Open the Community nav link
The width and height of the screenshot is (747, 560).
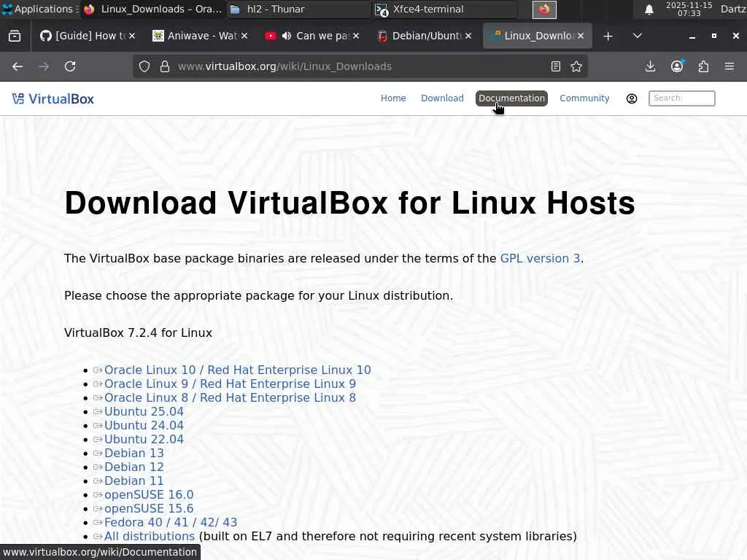(584, 98)
